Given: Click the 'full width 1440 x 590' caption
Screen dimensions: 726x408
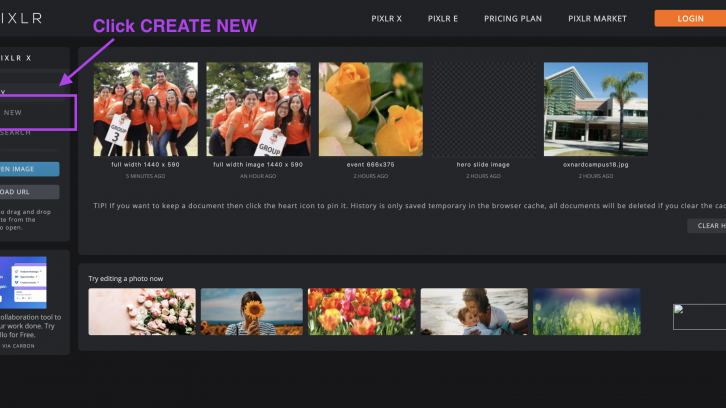Looking at the screenshot, I should tap(145, 164).
